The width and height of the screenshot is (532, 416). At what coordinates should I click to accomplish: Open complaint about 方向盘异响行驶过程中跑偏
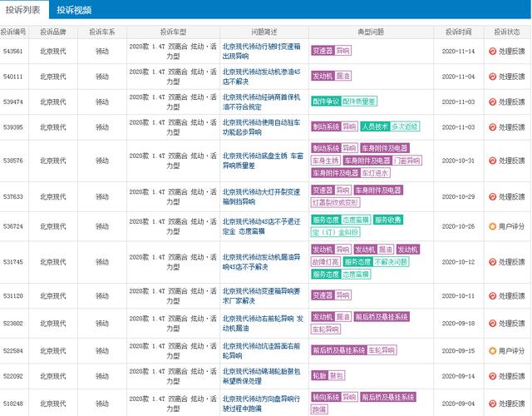click(262, 404)
